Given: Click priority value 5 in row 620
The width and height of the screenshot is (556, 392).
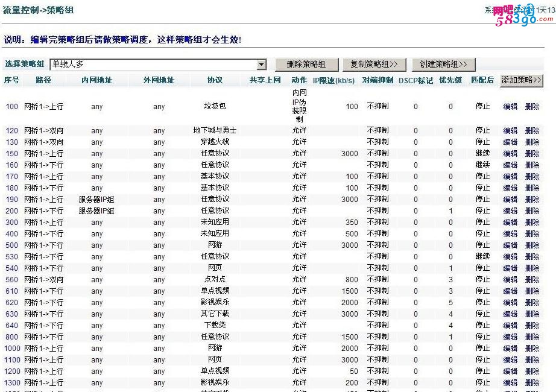Looking at the screenshot, I should (450, 303).
